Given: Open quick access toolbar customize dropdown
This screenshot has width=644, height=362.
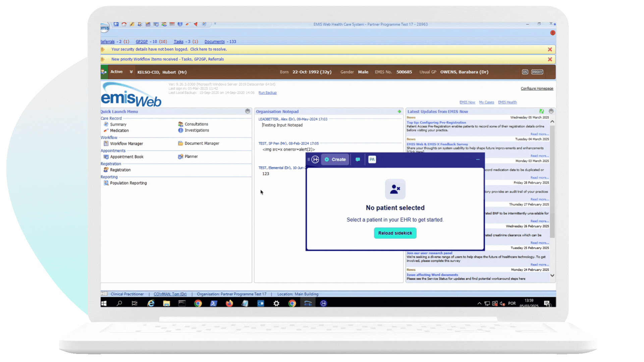Looking at the screenshot, I should 215,24.
